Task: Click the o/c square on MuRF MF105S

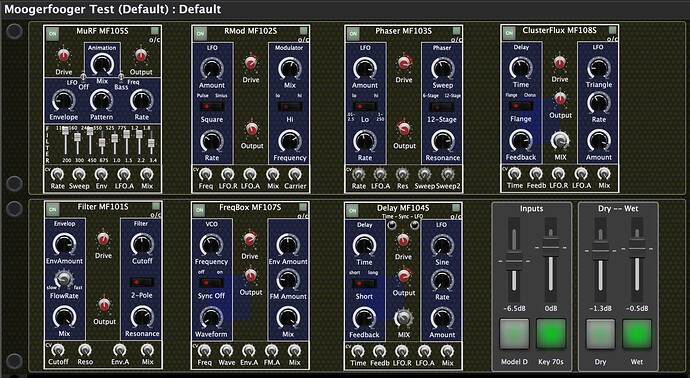Action: 154,31
